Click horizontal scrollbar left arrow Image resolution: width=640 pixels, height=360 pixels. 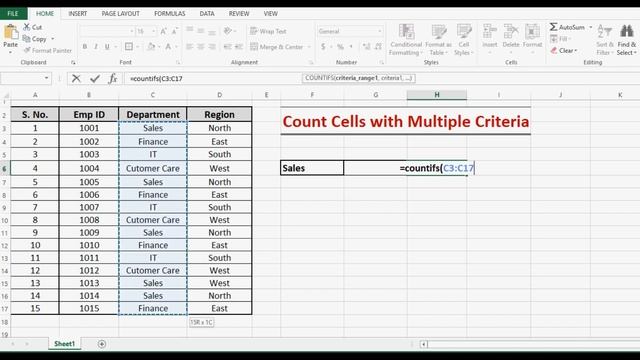pos(424,344)
